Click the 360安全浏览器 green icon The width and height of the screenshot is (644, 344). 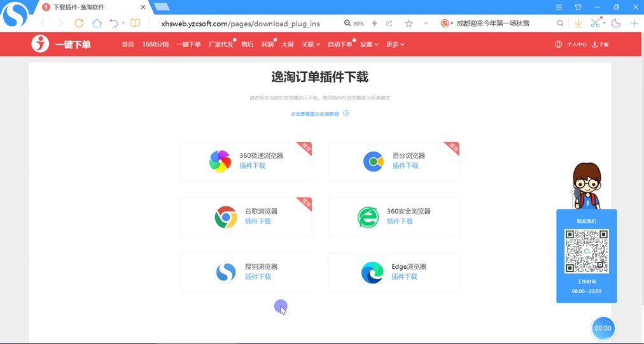click(x=368, y=217)
